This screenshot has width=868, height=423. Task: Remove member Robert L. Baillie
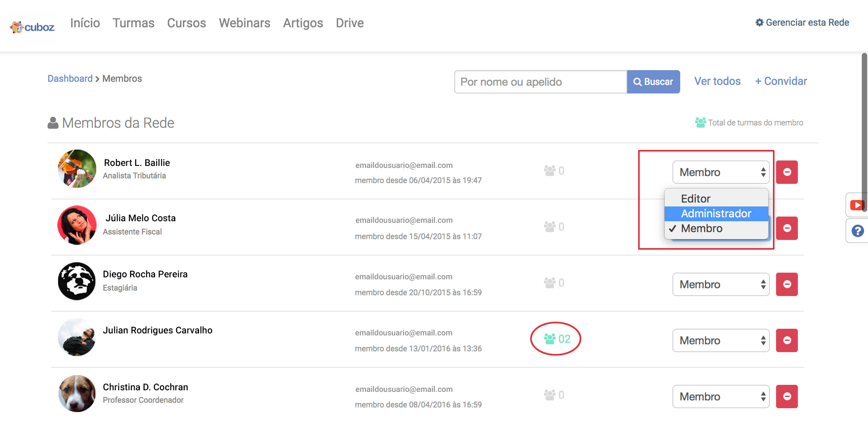[x=787, y=172]
